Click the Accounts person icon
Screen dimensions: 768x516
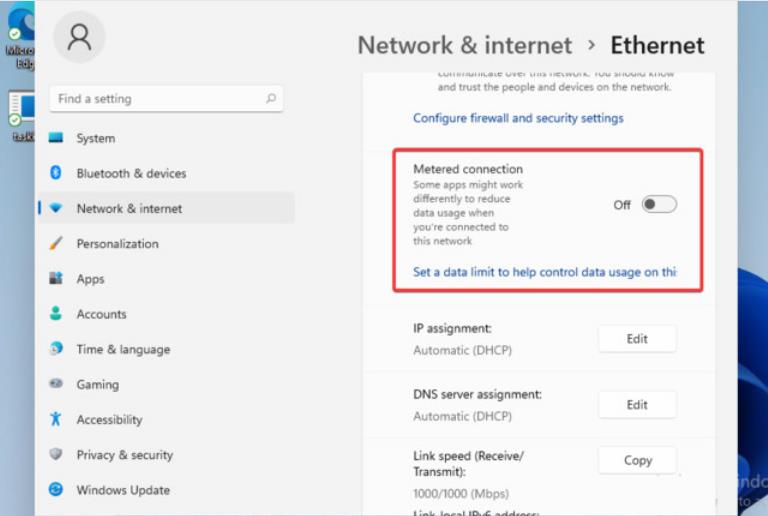56,314
